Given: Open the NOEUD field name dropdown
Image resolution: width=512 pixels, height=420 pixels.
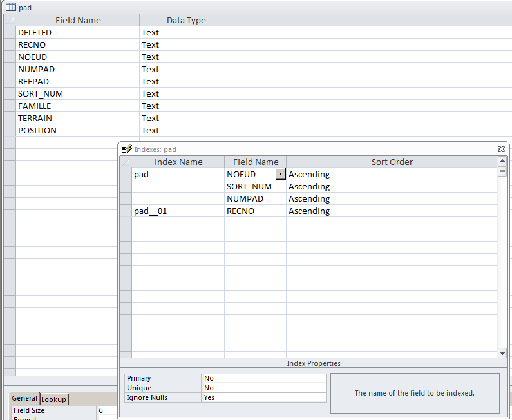Looking at the screenshot, I should tap(280, 174).
